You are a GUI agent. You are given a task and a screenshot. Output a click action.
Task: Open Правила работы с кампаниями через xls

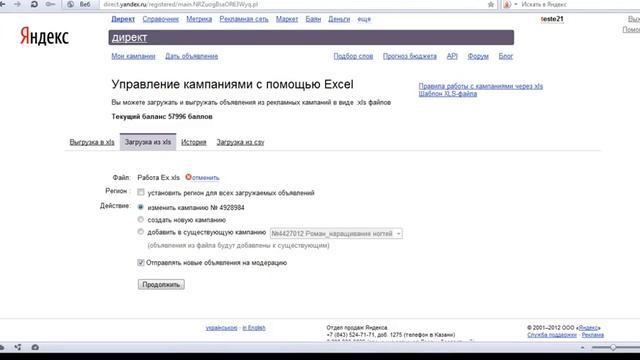[x=481, y=86]
